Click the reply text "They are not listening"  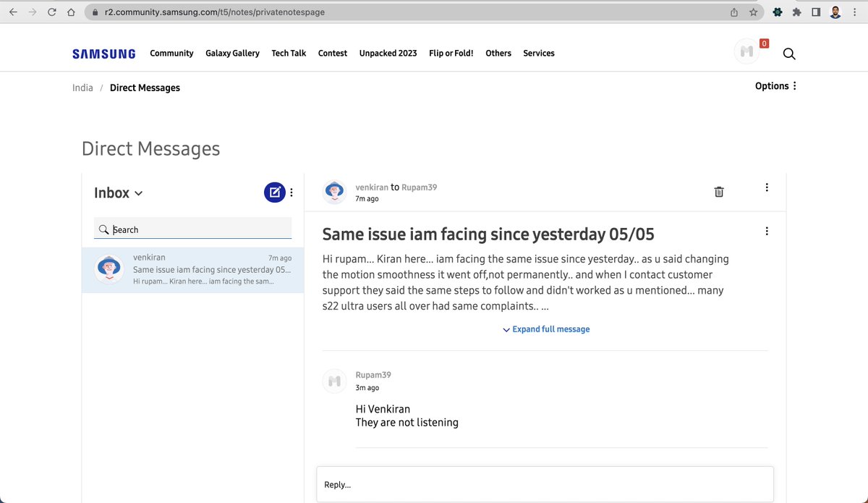coord(407,423)
